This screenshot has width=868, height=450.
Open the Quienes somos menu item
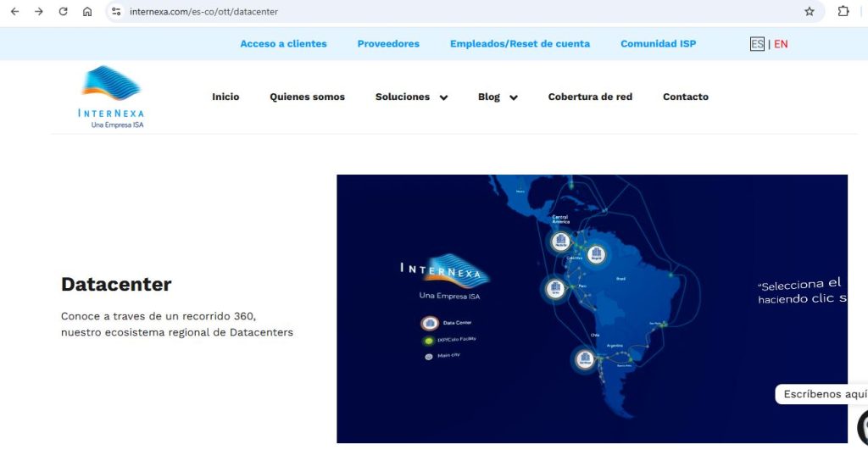pos(307,97)
